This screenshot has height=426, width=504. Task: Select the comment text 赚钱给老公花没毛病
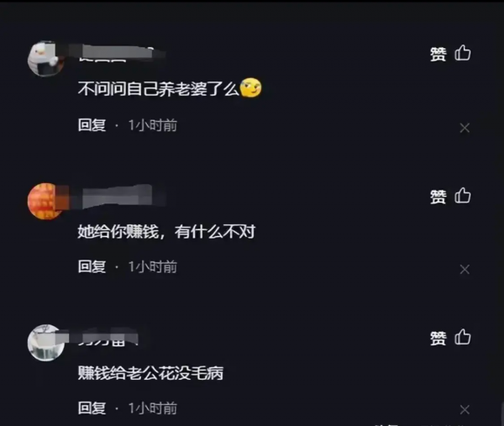[150, 373]
